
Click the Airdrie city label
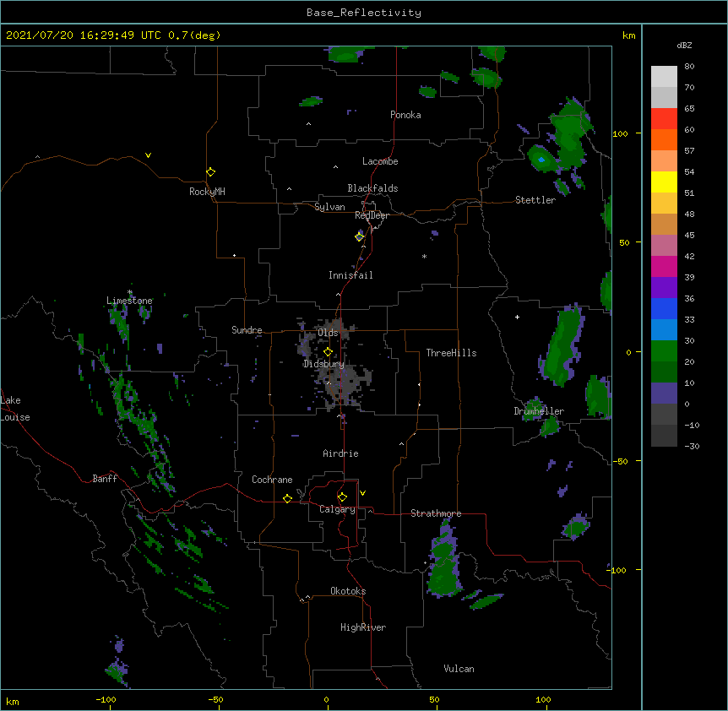(x=340, y=453)
